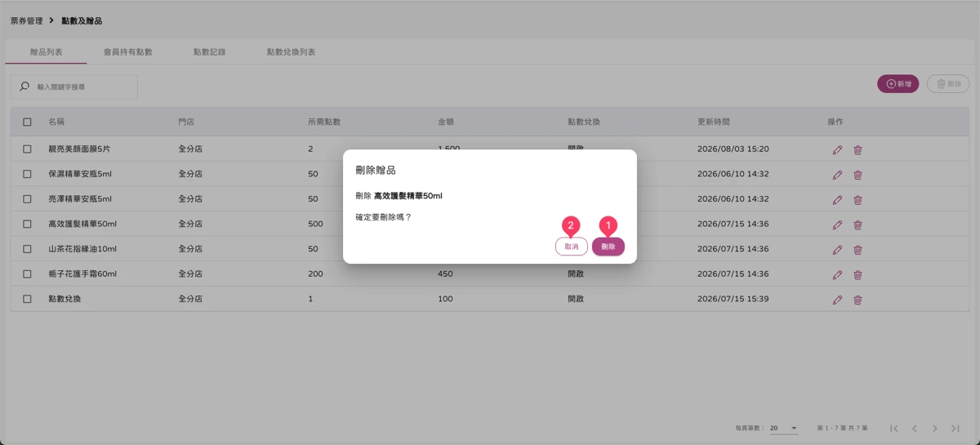Check the 點數兌換 row checkbox

click(27, 299)
